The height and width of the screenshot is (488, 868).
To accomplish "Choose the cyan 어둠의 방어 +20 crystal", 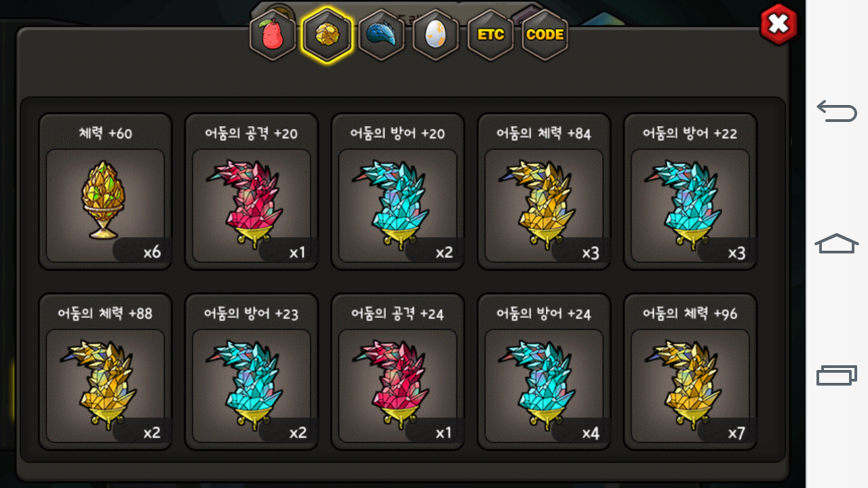I will [x=398, y=192].
